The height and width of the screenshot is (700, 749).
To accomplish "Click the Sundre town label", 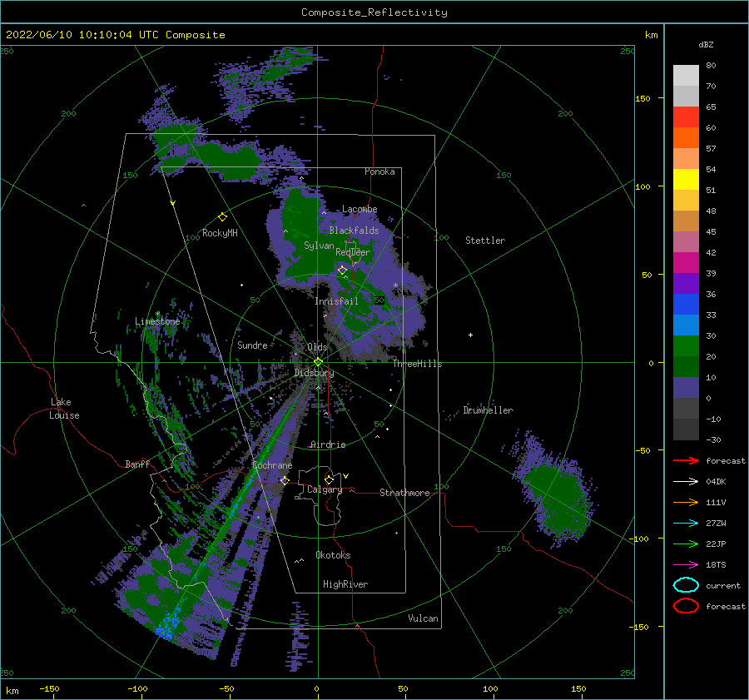I will (x=252, y=345).
